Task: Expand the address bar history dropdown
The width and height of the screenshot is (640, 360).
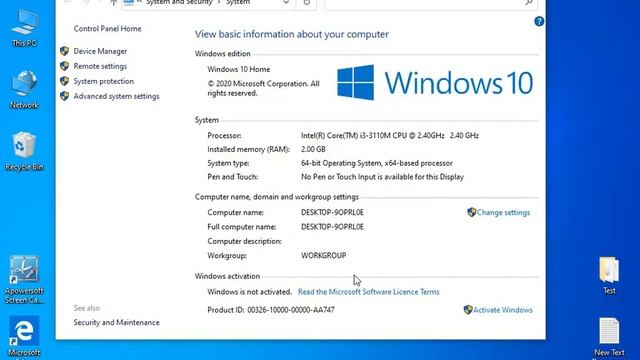Action: coord(286,3)
